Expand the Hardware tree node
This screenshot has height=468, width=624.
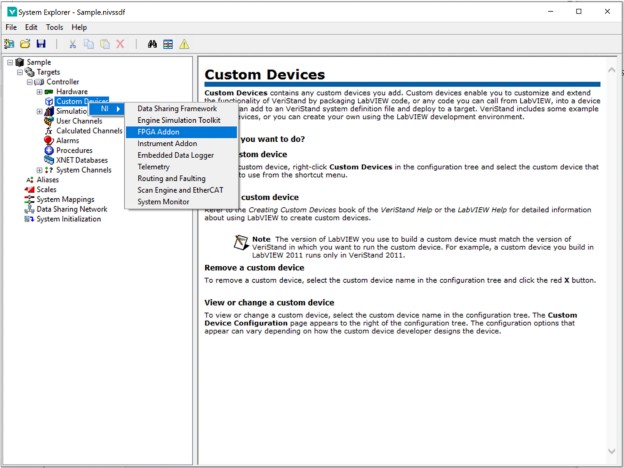coord(39,92)
